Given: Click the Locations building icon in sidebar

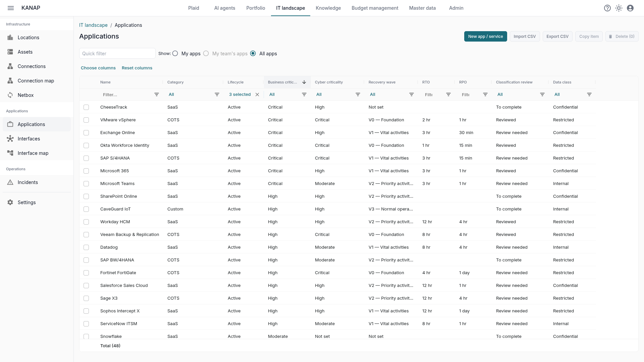Looking at the screenshot, I should tap(10, 38).
